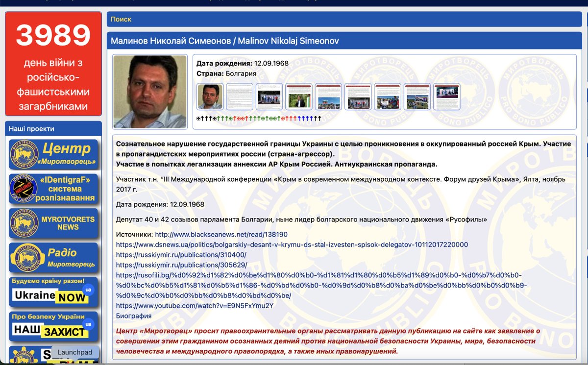588x365 pixels.
Task: Open the last gallery thumbnail showing a stage screen
Action: pyautogui.click(x=447, y=97)
